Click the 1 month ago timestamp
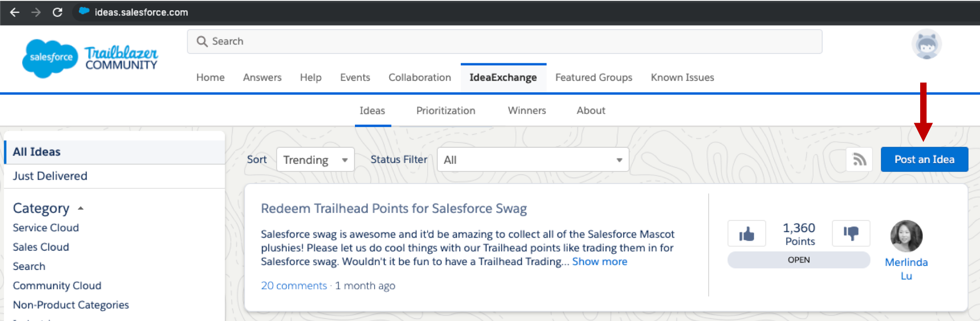The image size is (980, 321). pos(365,286)
